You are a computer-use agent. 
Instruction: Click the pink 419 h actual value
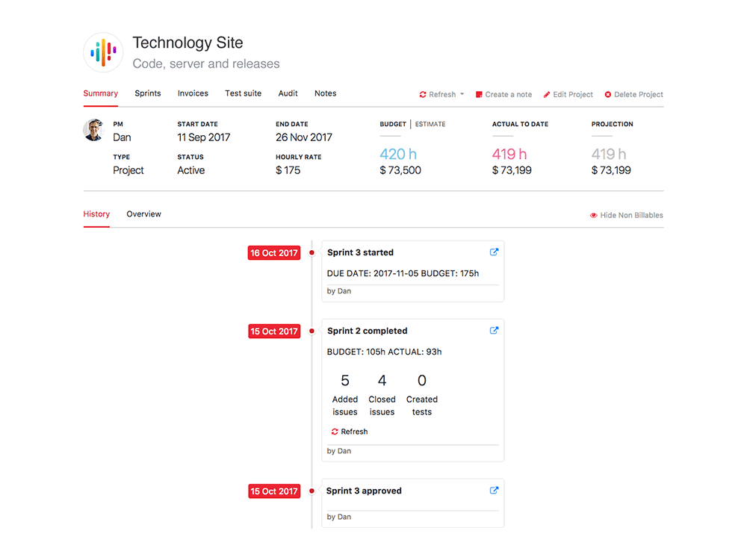509,154
